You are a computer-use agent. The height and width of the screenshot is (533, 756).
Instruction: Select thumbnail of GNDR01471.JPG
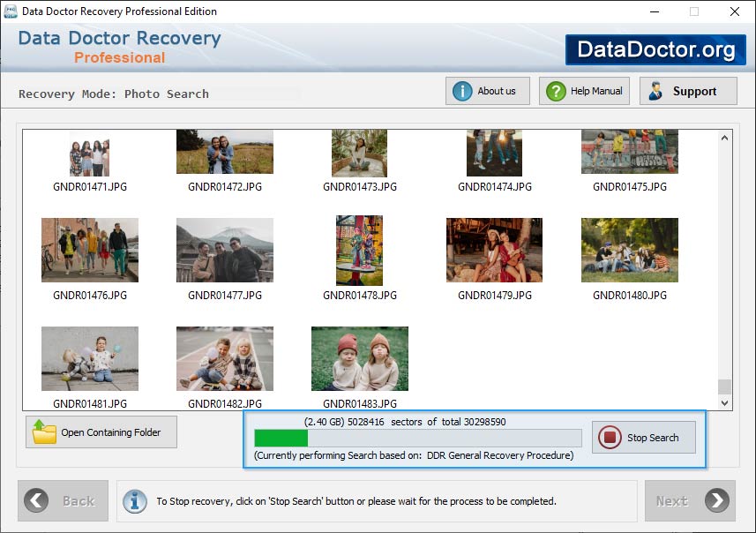coord(90,154)
